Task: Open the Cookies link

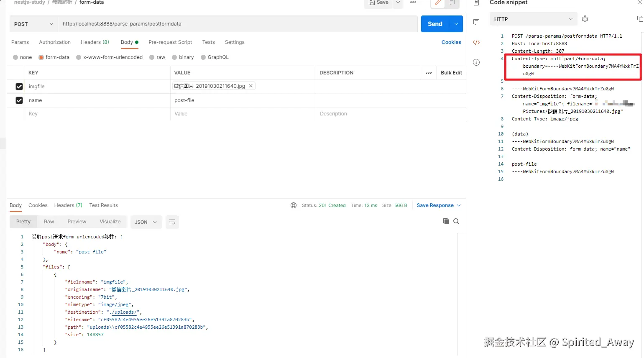Action: [x=451, y=42]
